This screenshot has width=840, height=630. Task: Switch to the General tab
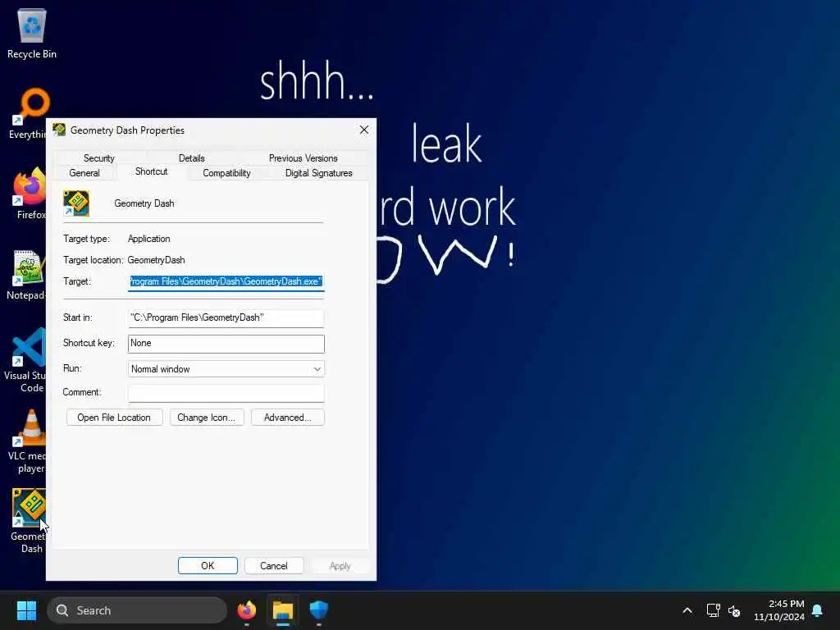pos(84,173)
